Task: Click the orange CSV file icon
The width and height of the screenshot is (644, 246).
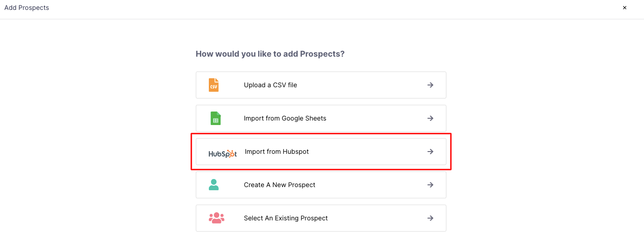Action: point(214,85)
